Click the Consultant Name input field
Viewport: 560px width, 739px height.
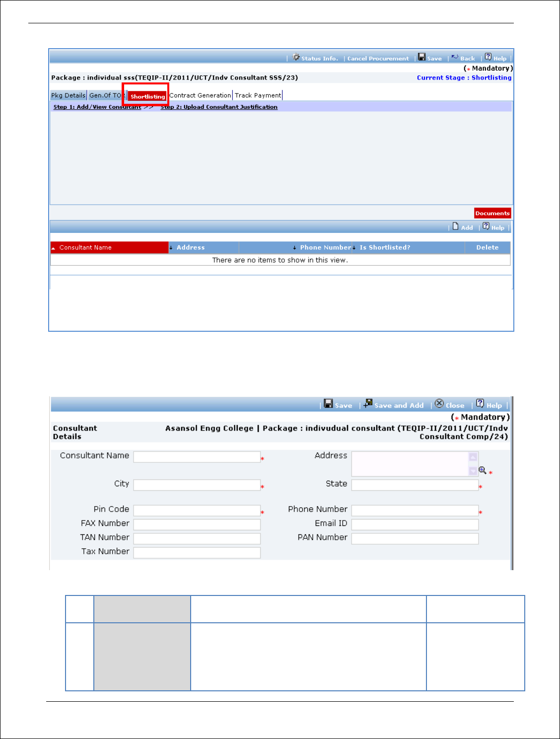pyautogui.click(x=197, y=457)
